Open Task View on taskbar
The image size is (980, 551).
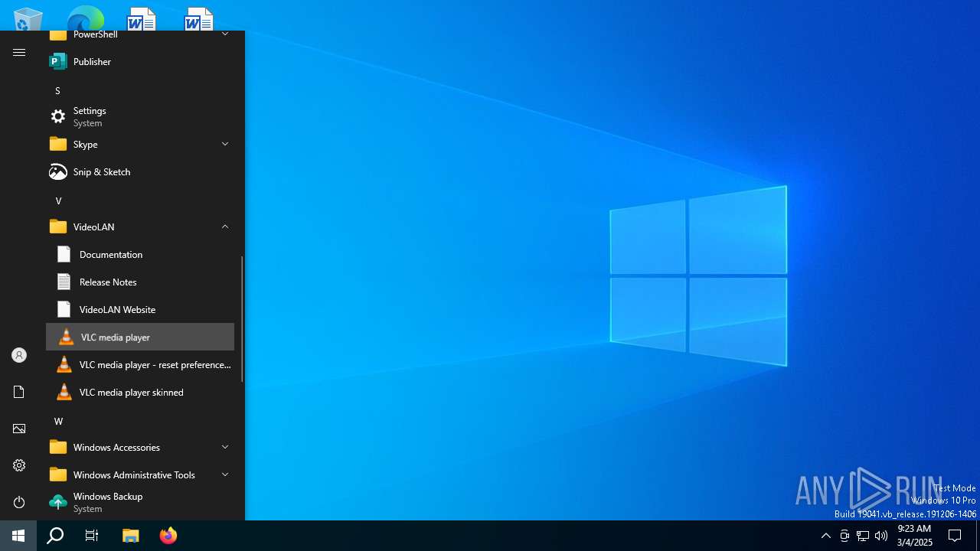[92, 536]
